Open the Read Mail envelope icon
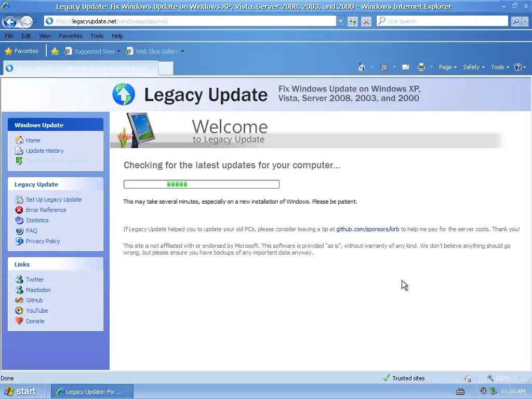 405,67
